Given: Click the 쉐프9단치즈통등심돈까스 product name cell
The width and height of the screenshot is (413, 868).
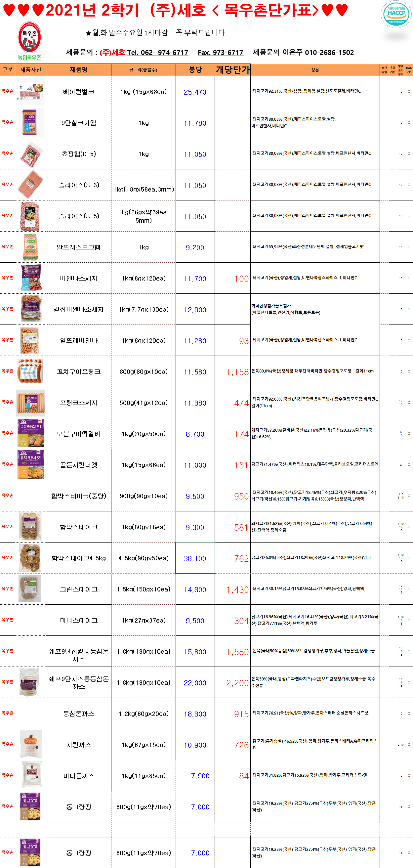Looking at the screenshot, I should (x=78, y=682).
